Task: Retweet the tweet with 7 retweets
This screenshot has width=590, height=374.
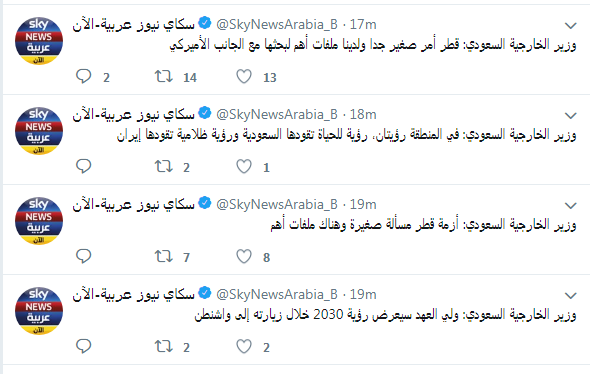Action: (x=164, y=256)
